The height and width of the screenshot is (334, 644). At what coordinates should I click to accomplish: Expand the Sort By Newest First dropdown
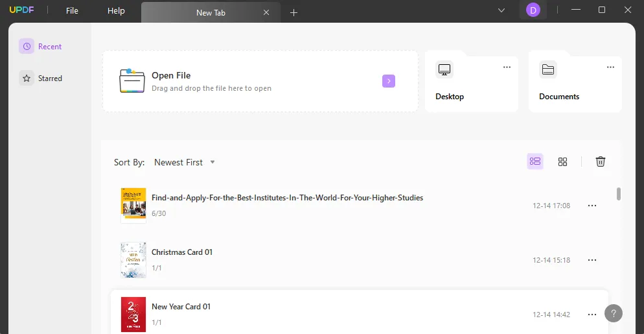(x=185, y=162)
